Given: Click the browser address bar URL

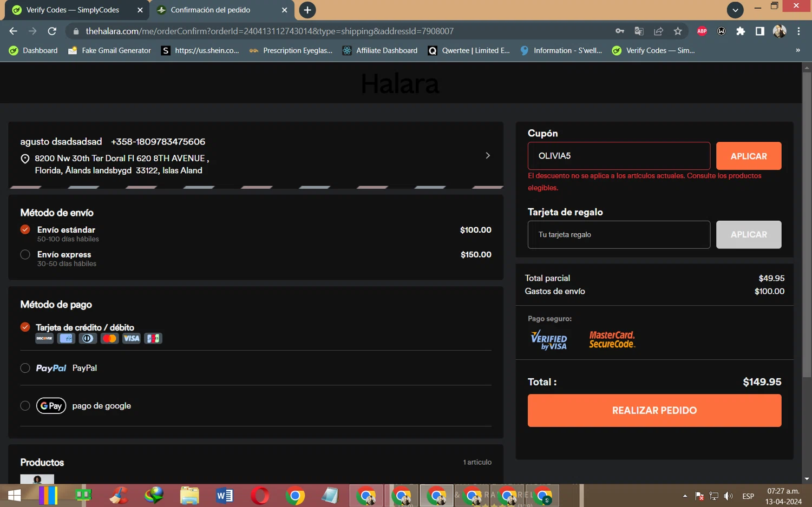Looking at the screenshot, I should (x=270, y=31).
